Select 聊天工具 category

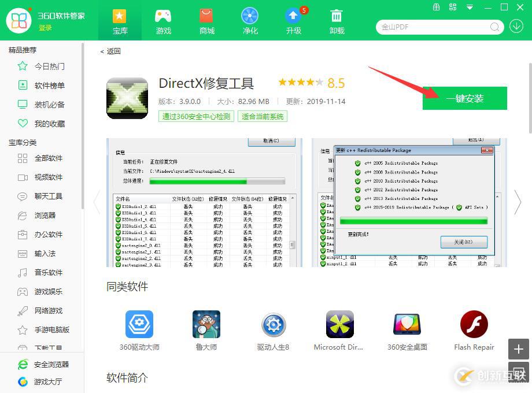point(40,196)
